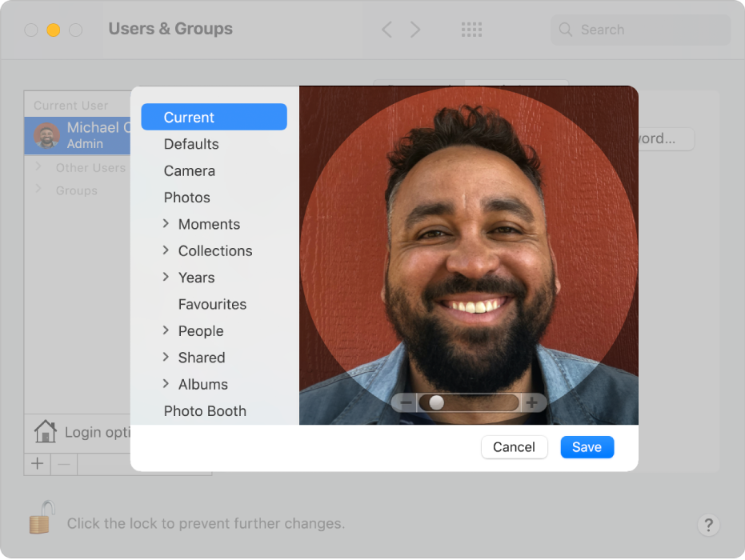Select Defaults in the picture source list

(x=191, y=144)
